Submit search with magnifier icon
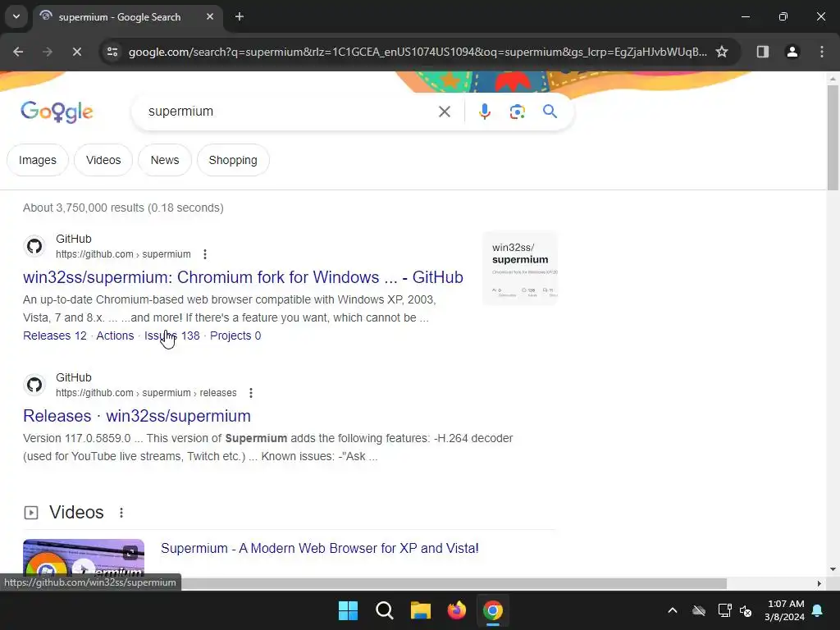This screenshot has width=840, height=630. [x=550, y=112]
